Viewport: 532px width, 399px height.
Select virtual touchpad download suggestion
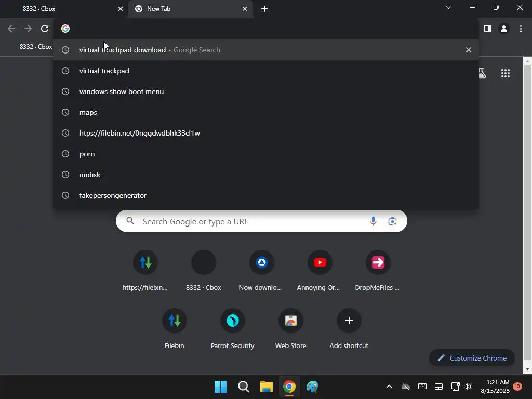click(265, 50)
